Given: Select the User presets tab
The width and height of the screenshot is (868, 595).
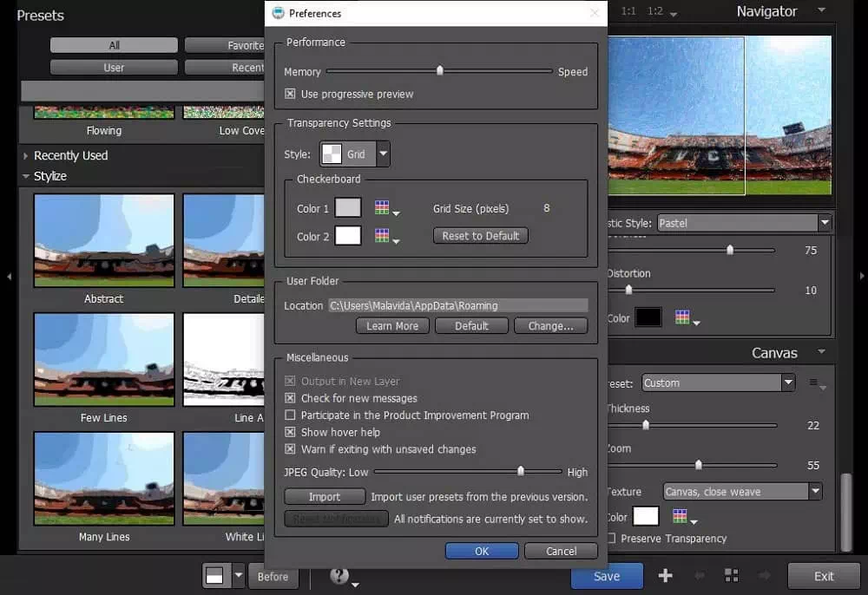Looking at the screenshot, I should pyautogui.click(x=114, y=68).
